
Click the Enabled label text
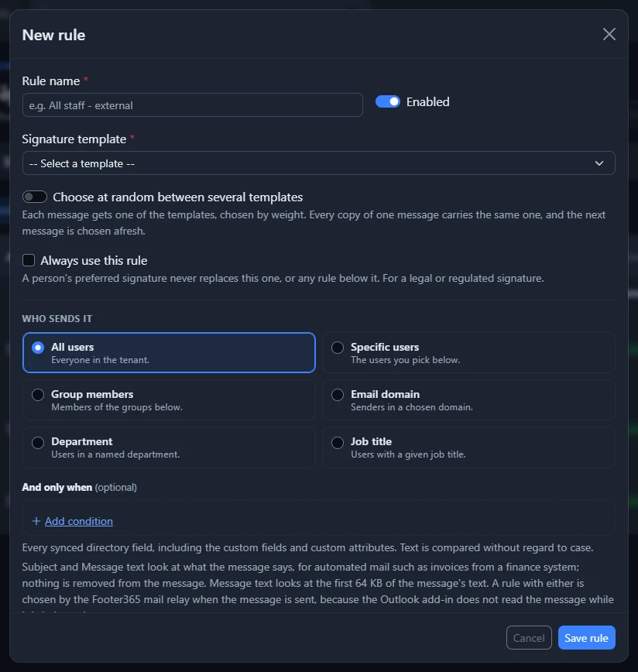(x=427, y=102)
